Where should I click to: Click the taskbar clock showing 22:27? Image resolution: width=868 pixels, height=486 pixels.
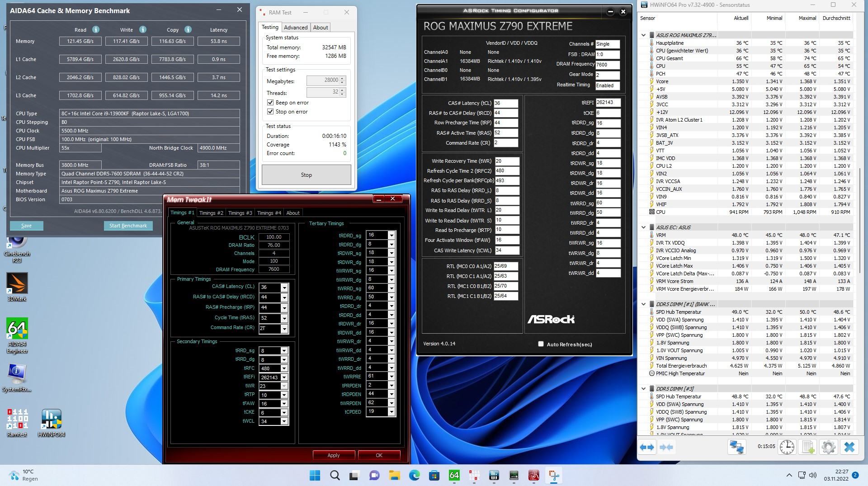click(836, 475)
